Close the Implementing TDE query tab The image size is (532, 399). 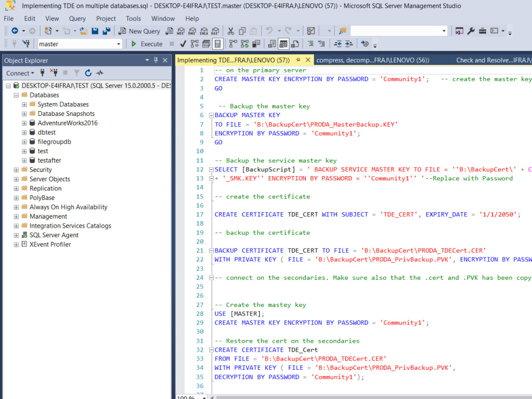pos(307,60)
